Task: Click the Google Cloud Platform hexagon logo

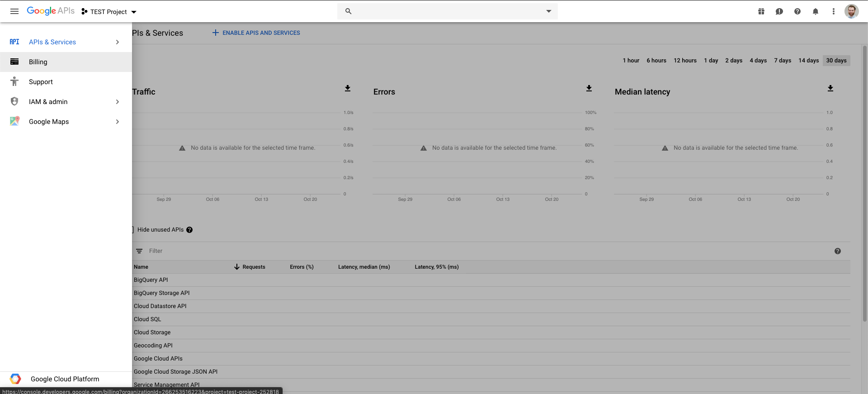Action: [15, 379]
